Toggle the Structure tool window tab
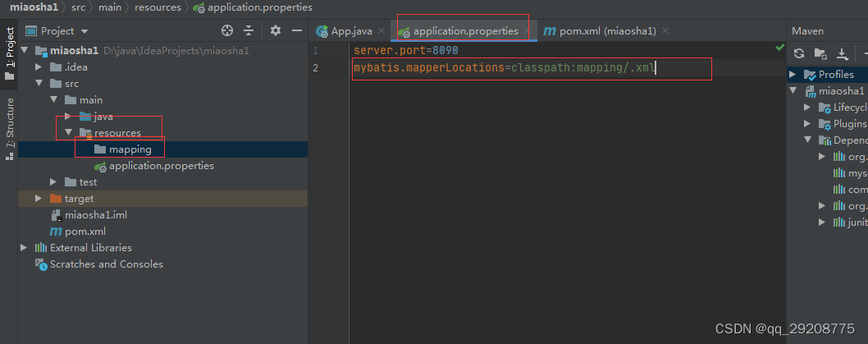The width and height of the screenshot is (868, 344). (x=9, y=129)
